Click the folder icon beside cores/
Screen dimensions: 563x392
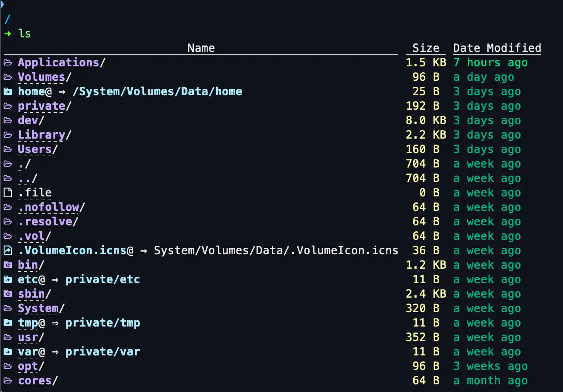8,381
